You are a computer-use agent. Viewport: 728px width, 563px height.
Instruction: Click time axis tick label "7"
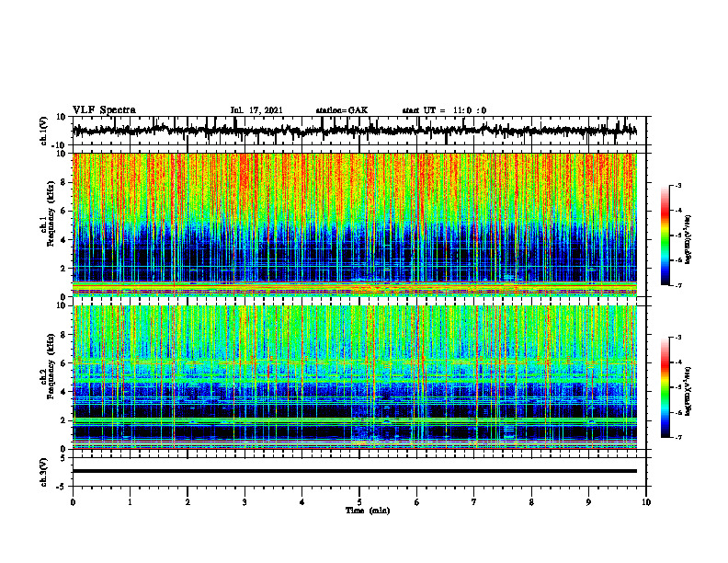[x=474, y=502]
